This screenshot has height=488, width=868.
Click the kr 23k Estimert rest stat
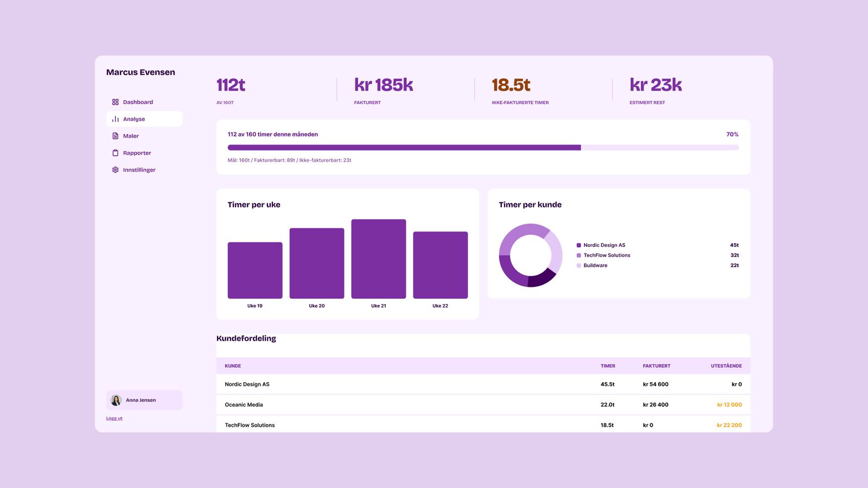click(x=656, y=85)
